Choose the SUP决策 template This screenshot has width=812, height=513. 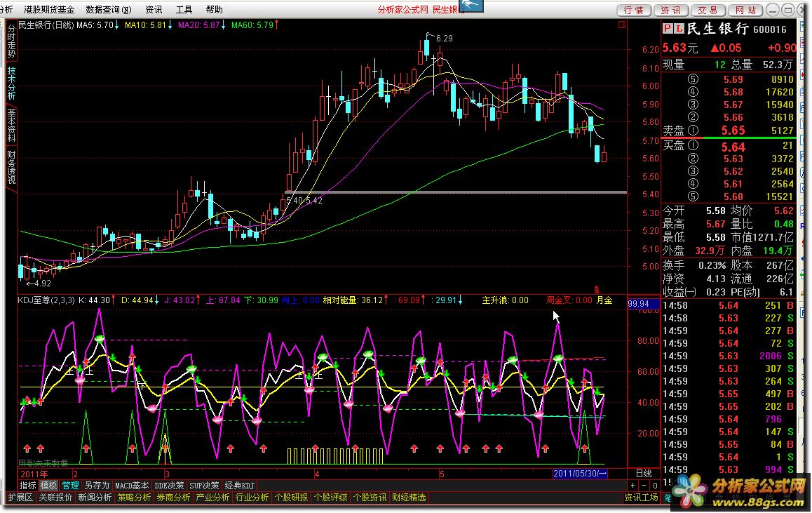click(203, 486)
